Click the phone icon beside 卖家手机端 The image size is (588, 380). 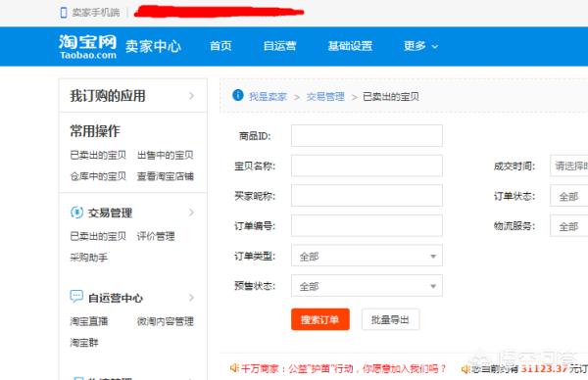(x=64, y=13)
